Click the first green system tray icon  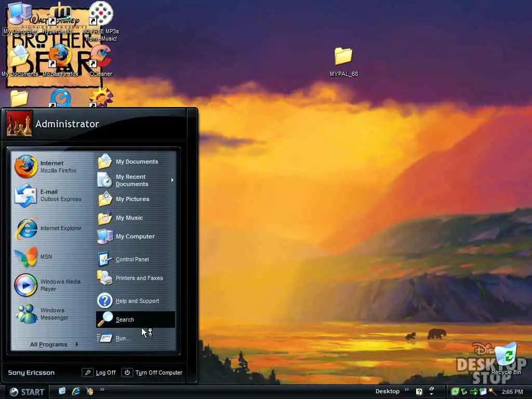(x=455, y=392)
